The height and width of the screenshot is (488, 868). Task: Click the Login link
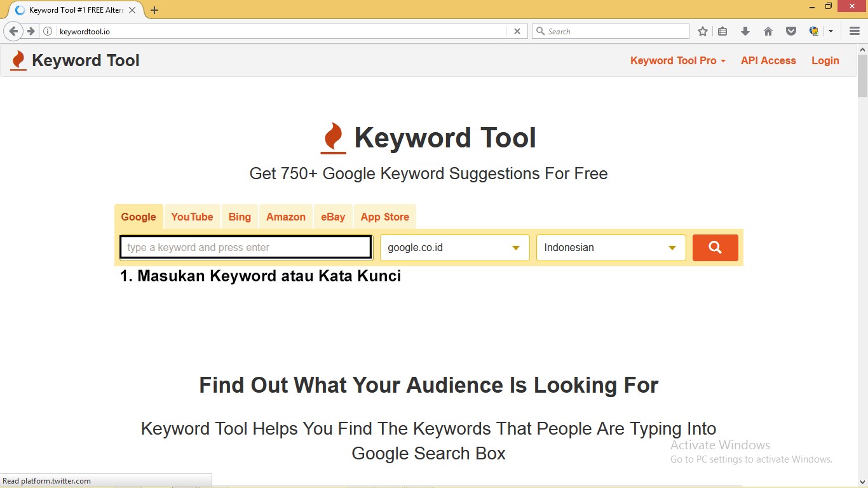pos(825,60)
